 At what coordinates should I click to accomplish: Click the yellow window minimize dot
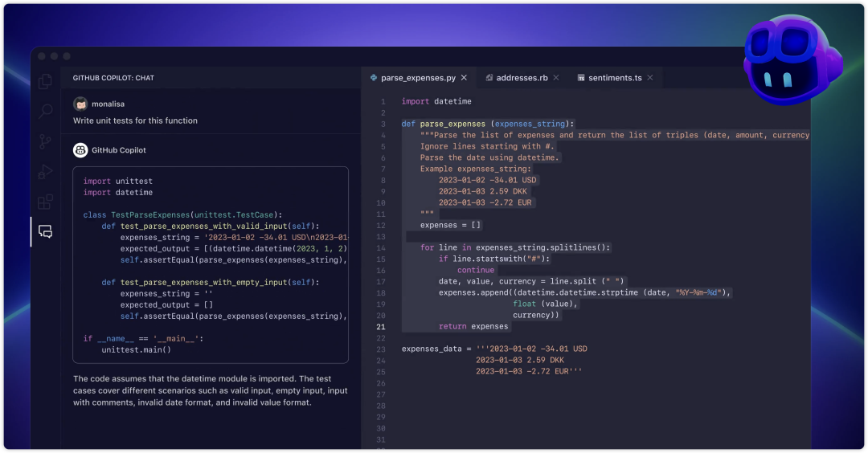[x=55, y=56]
